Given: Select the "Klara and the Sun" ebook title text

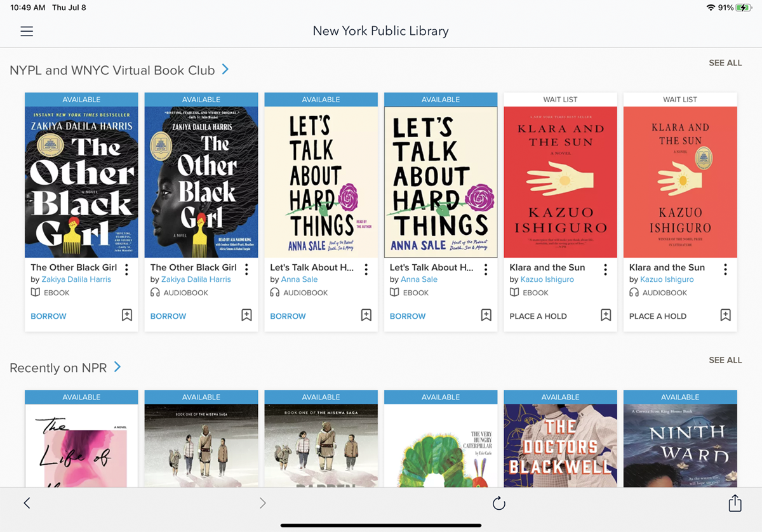Looking at the screenshot, I should pyautogui.click(x=547, y=267).
